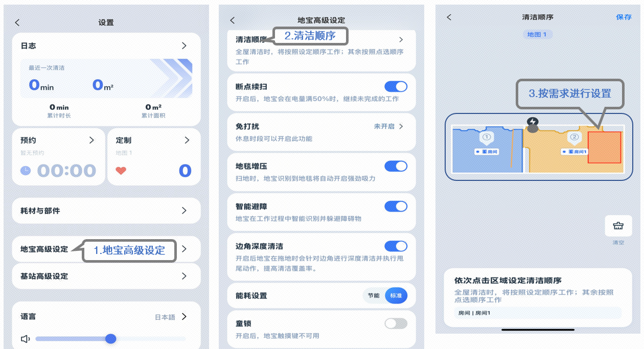The width and height of the screenshot is (644, 349).
Task: Tap the back arrow on 地宝高级设定 screen
Action: tap(233, 20)
